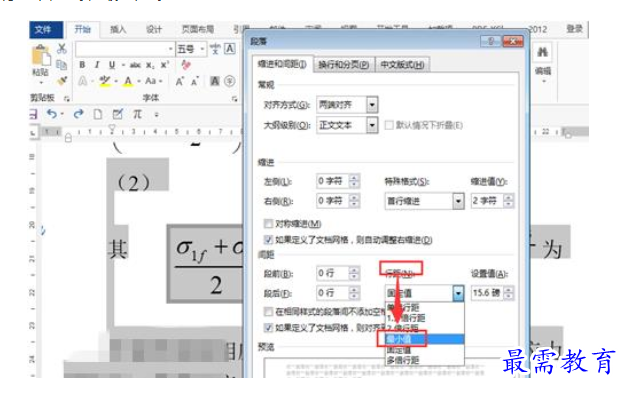Click the right indent 右侧 spinner

pos(354,201)
